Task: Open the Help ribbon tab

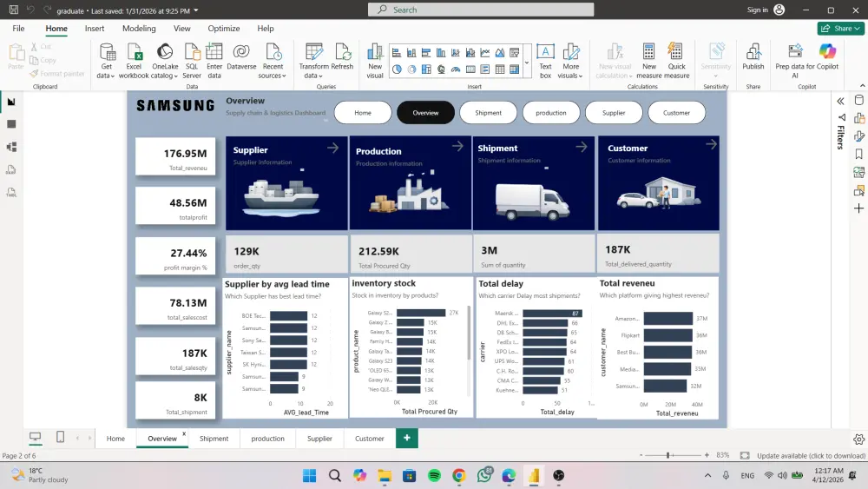Action: [265, 29]
